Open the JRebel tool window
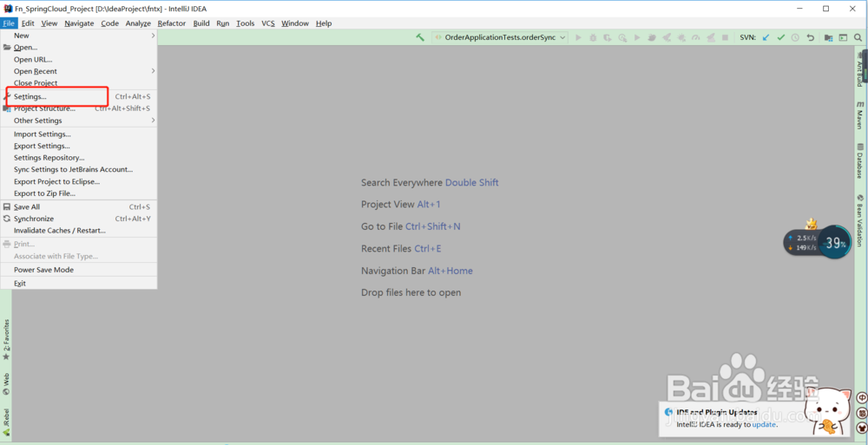The width and height of the screenshot is (868, 445). [6, 422]
